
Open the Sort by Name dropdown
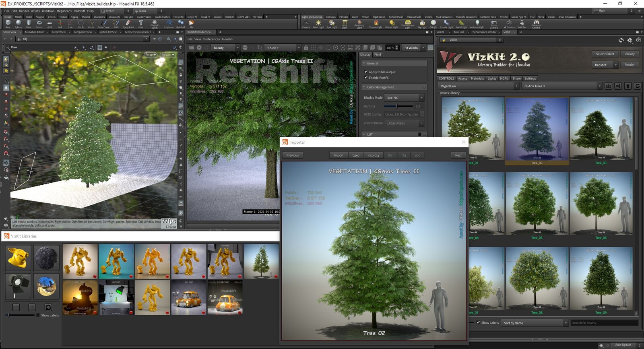point(535,323)
